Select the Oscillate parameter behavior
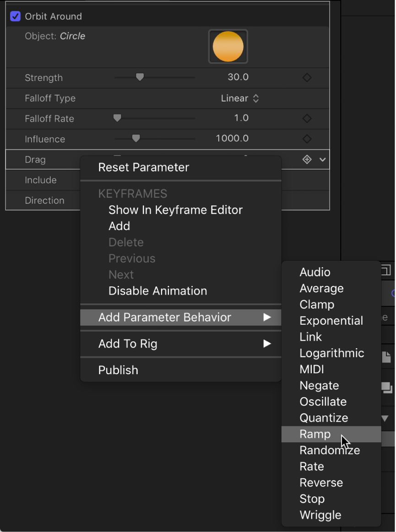 323,402
